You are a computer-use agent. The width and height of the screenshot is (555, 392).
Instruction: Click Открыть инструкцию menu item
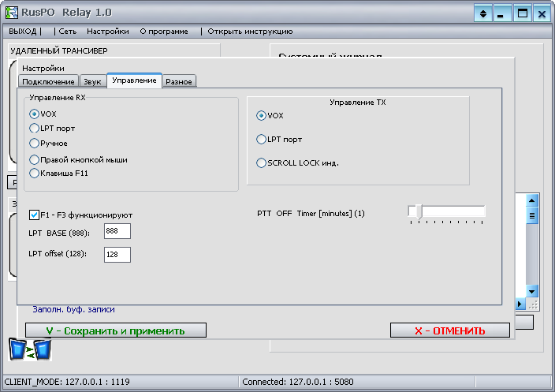250,32
